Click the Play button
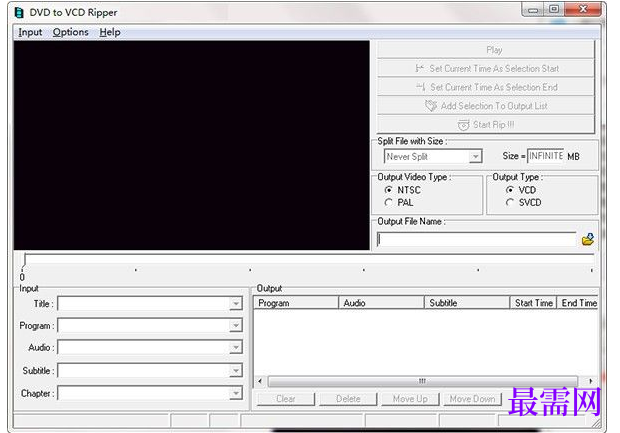The image size is (620, 433). (x=486, y=50)
